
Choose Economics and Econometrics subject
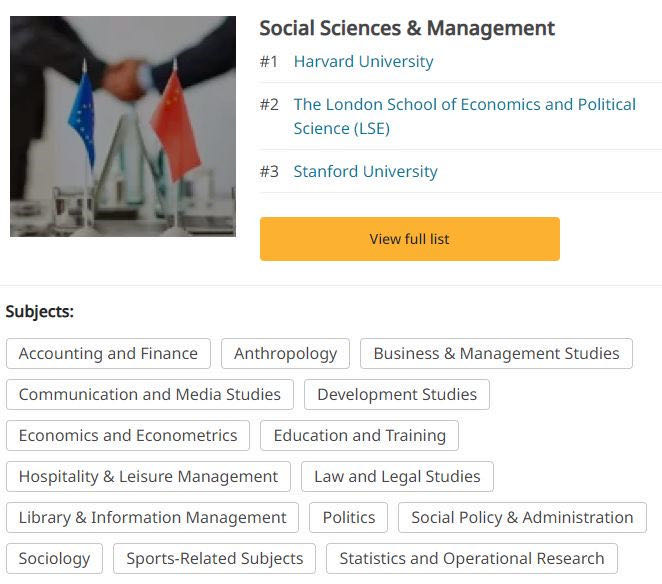tap(128, 436)
